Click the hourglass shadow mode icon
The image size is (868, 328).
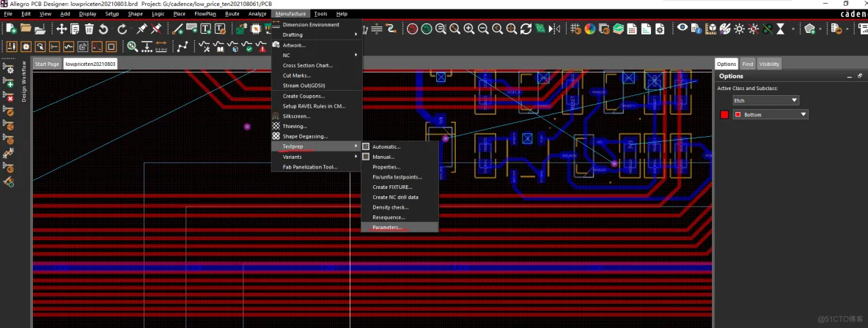coord(781,29)
